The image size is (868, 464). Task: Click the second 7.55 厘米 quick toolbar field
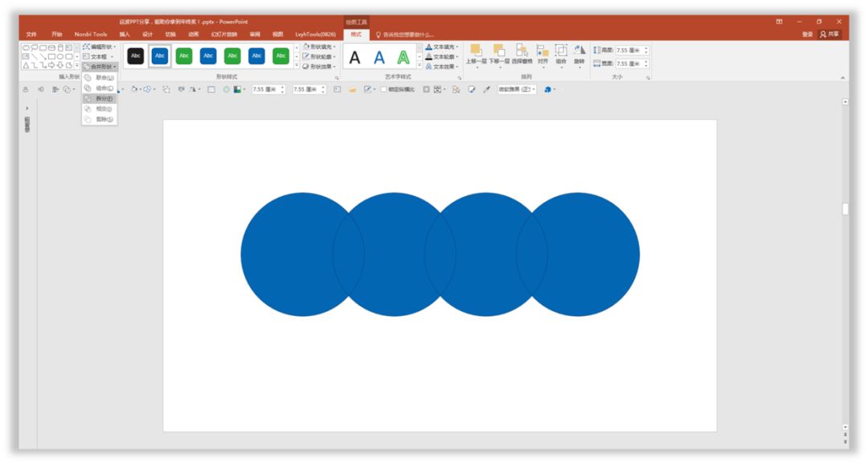[309, 89]
